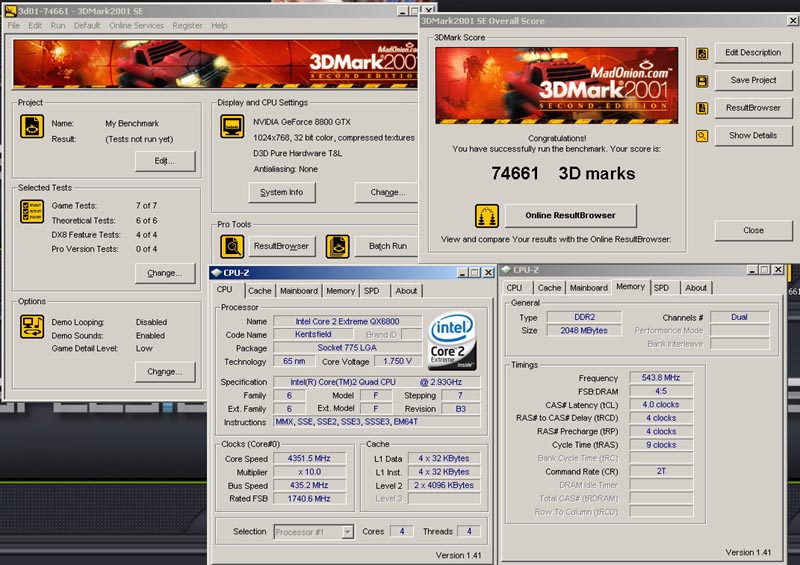Click the Batch Run icon in Pro Tools
Screen dimensions: 800x565
point(337,247)
